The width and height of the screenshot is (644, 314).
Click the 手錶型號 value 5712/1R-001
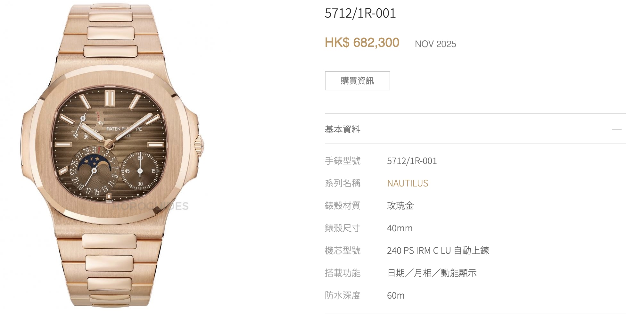(412, 161)
